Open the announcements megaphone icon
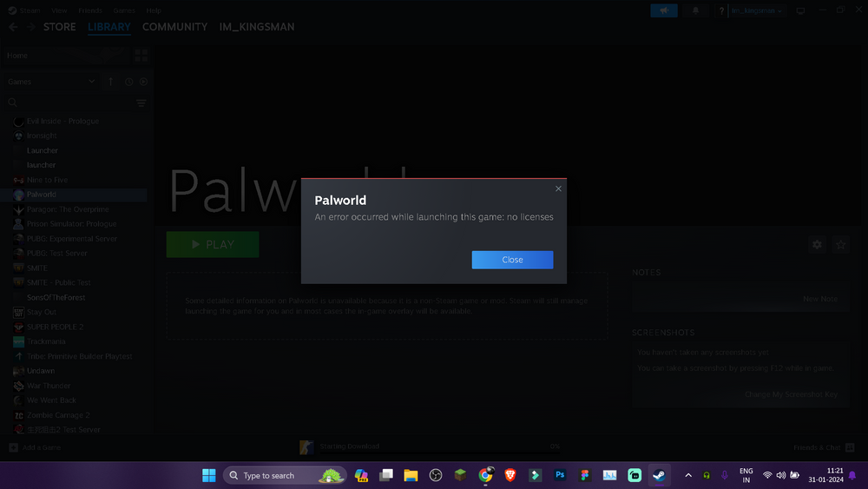 (x=664, y=10)
